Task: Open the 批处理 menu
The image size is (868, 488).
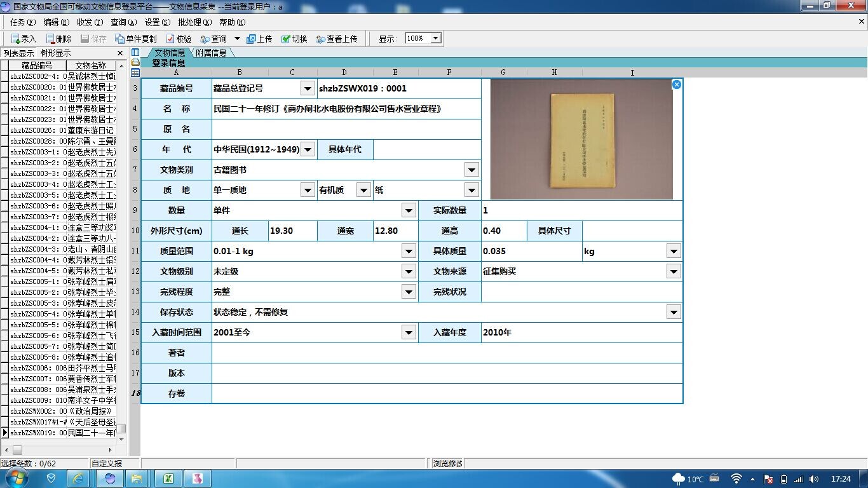Action: tap(194, 22)
